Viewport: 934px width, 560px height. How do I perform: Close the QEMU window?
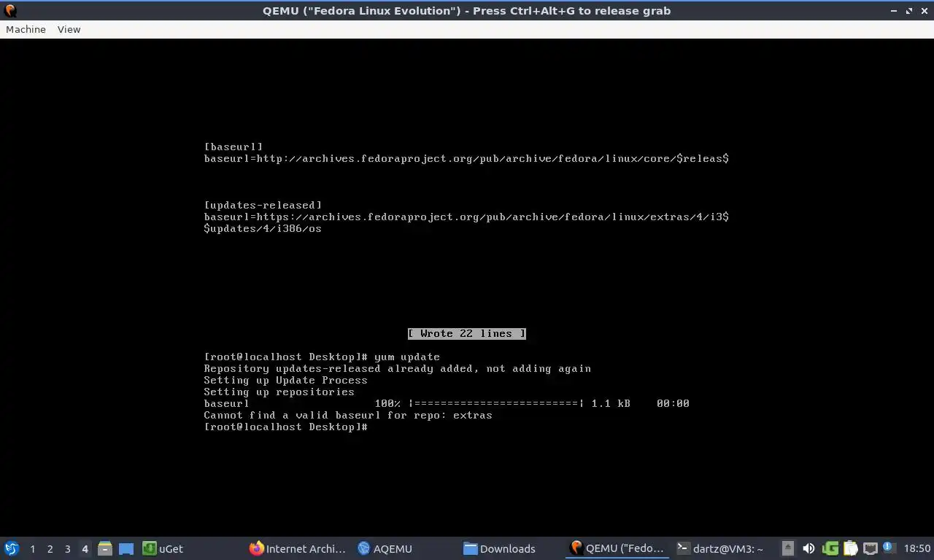pyautogui.click(x=924, y=10)
